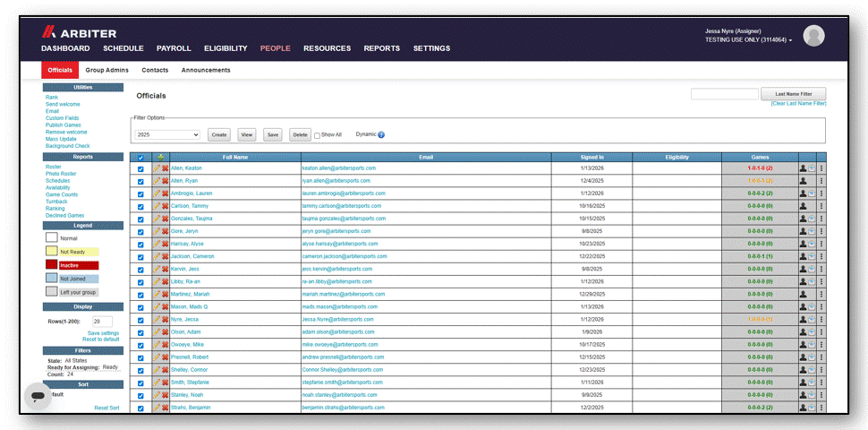Open the 2025 filter dropdown
This screenshot has width=868, height=430.
[167, 134]
